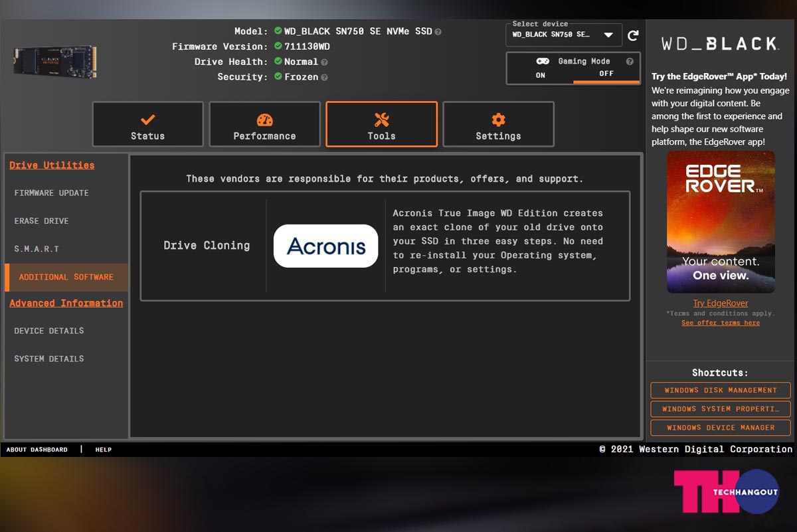The image size is (797, 532).
Task: Switch Gaming Mode to OFF
Action: coord(606,74)
